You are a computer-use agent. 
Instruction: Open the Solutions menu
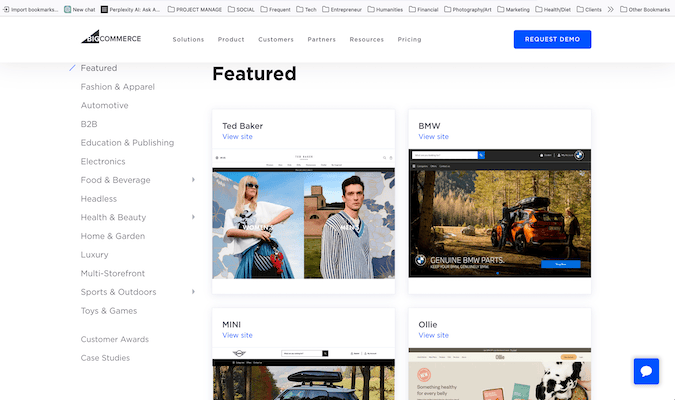tap(188, 39)
